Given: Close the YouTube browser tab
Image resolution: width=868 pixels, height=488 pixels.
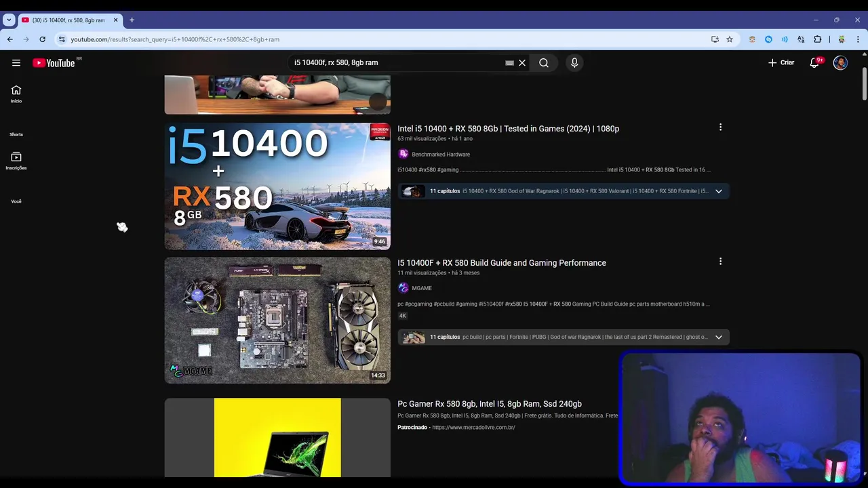Looking at the screenshot, I should point(115,20).
